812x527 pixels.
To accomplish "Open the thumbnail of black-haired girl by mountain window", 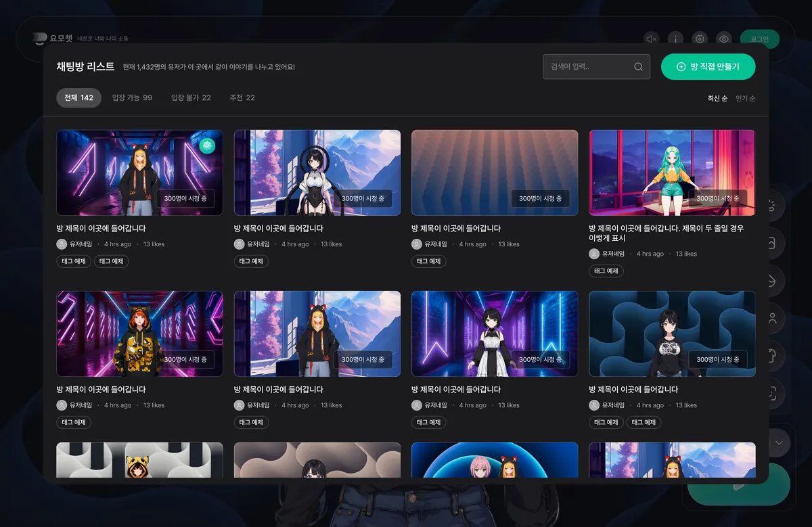I will 317,173.
